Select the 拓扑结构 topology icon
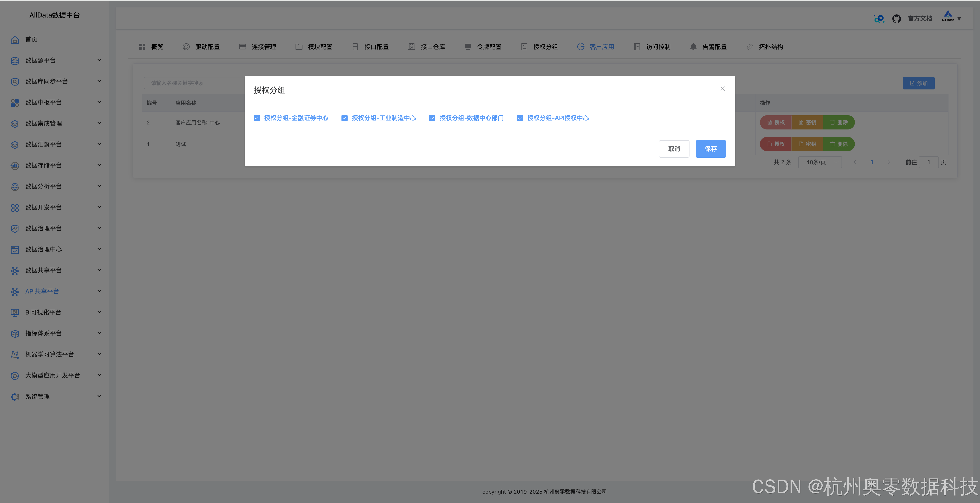 pos(749,46)
